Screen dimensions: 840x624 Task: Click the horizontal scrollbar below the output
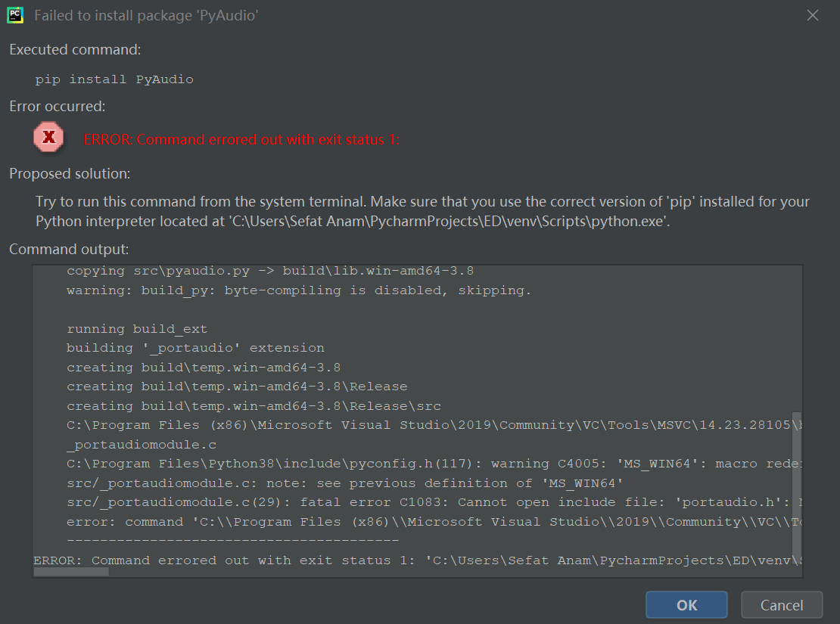(x=70, y=573)
